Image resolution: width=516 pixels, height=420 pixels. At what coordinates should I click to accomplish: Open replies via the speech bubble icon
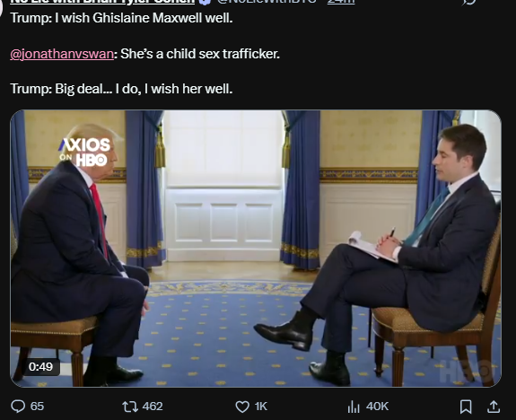(x=18, y=407)
